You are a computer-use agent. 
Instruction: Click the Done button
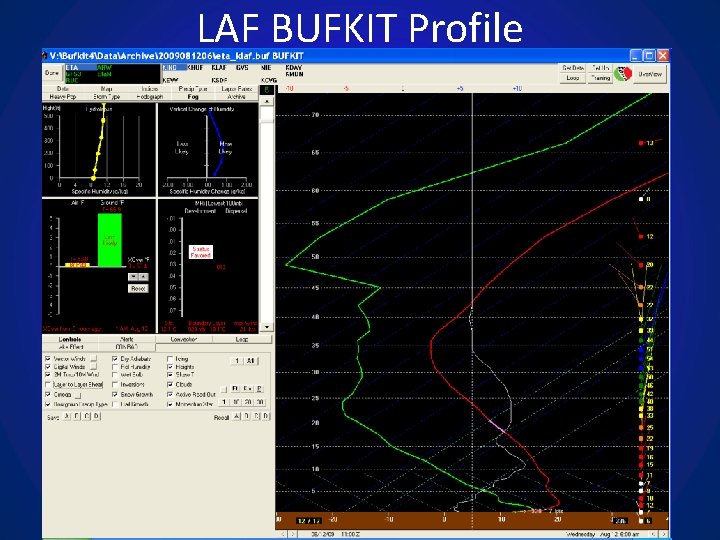(x=52, y=73)
